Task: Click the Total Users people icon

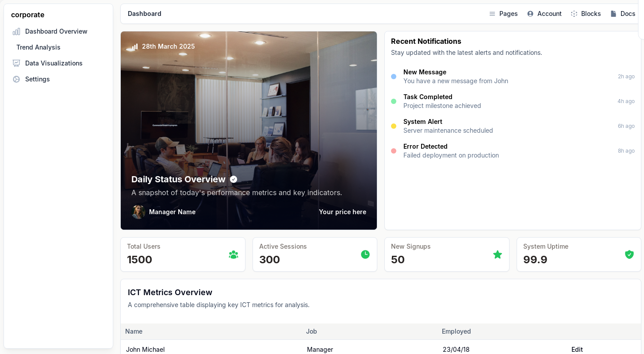Action: 234,254
